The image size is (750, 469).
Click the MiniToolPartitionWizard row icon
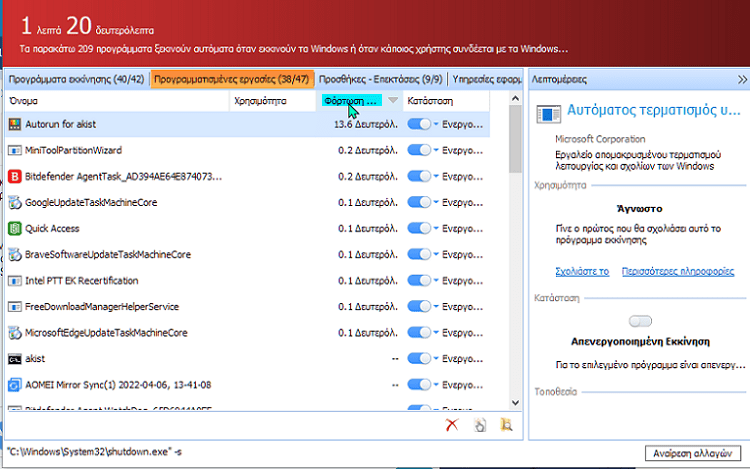tap(15, 151)
